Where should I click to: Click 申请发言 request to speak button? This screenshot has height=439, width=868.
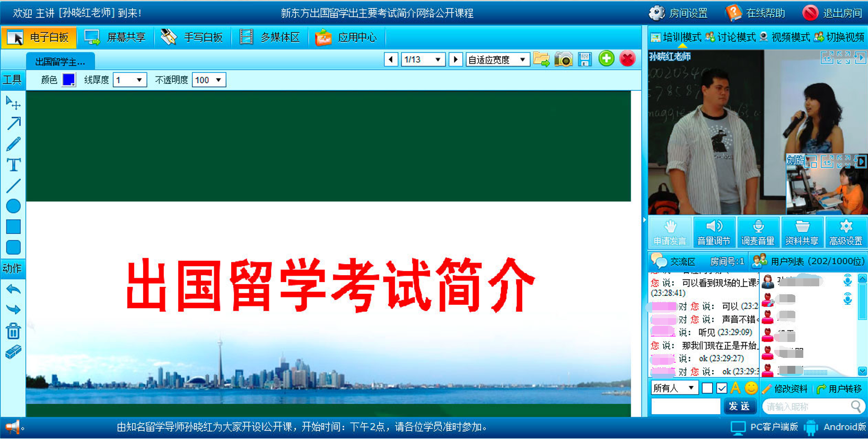coord(670,232)
